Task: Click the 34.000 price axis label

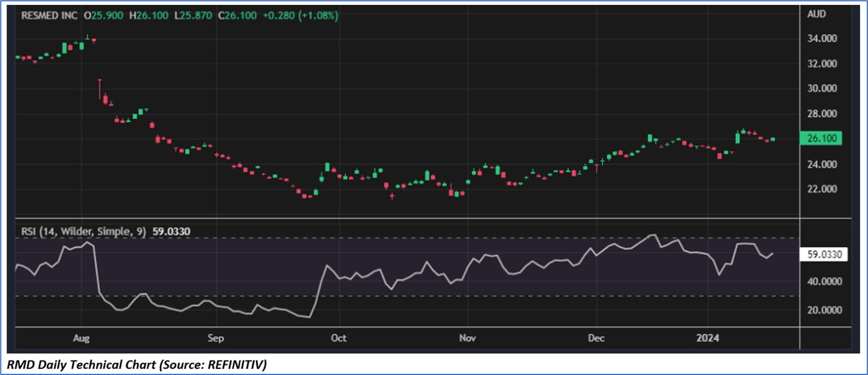Action: pos(824,38)
